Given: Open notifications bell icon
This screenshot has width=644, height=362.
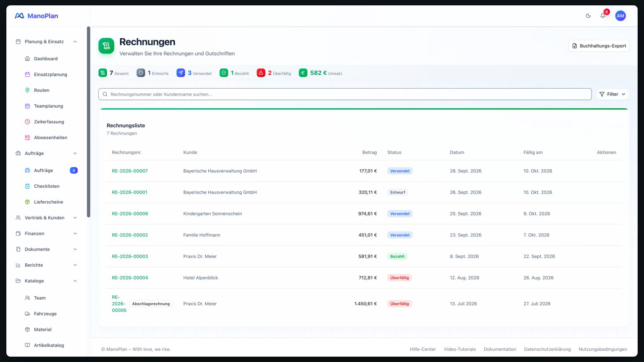Looking at the screenshot, I should [x=603, y=16].
